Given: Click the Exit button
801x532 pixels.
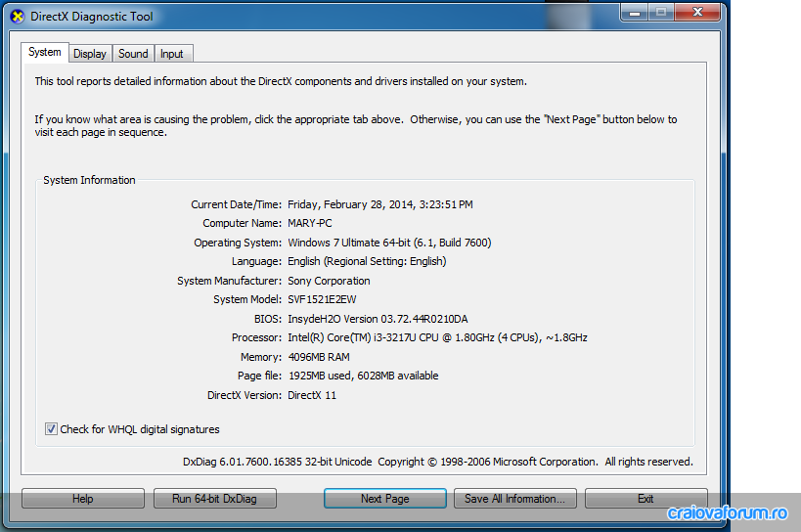Looking at the screenshot, I should pos(645,499).
